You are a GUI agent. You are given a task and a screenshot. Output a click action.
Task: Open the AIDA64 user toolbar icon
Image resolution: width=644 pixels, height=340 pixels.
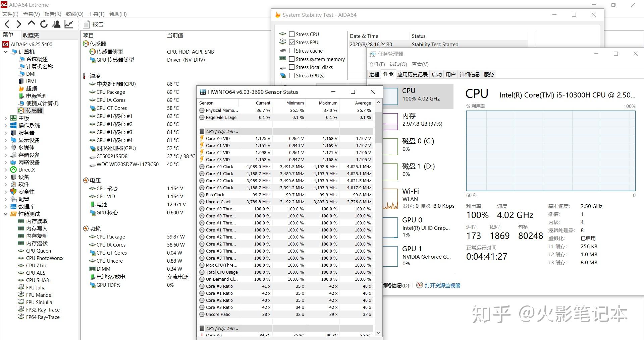pyautogui.click(x=56, y=24)
